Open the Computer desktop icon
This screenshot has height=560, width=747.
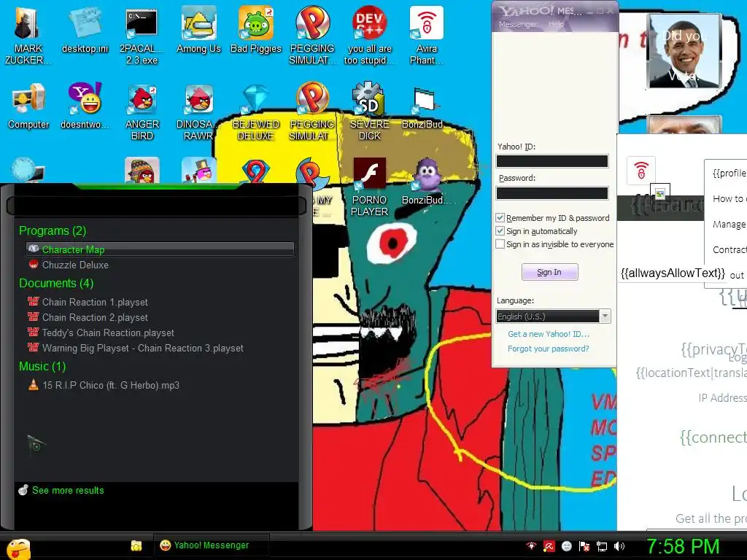point(28,106)
